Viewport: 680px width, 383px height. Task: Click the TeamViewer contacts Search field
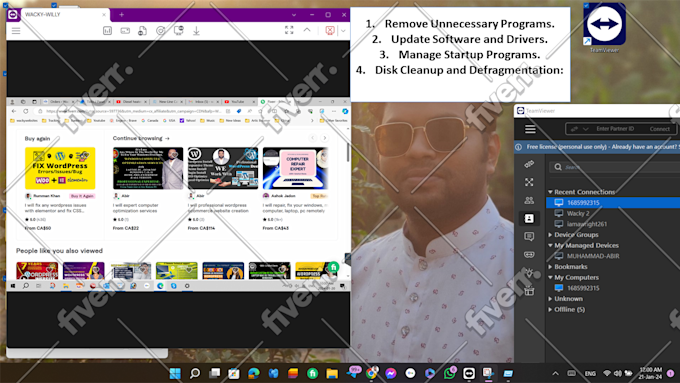pyautogui.click(x=615, y=167)
